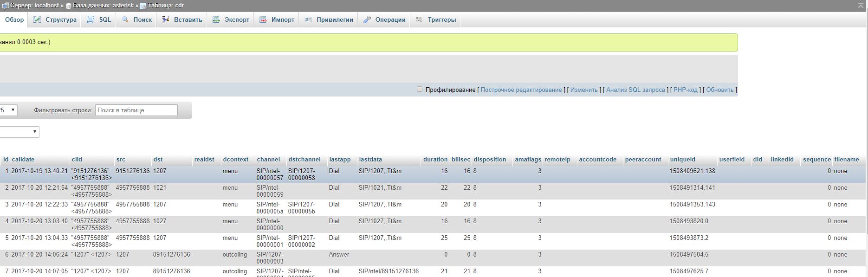The image size is (868, 277).
Task: Open Построчное редактирование link
Action: coord(521,90)
